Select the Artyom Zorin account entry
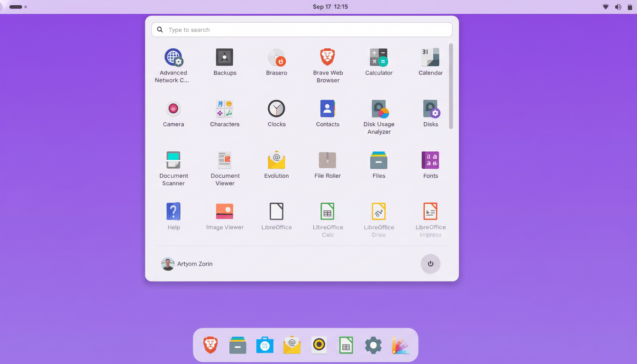This screenshot has height=364, width=637. (x=187, y=264)
